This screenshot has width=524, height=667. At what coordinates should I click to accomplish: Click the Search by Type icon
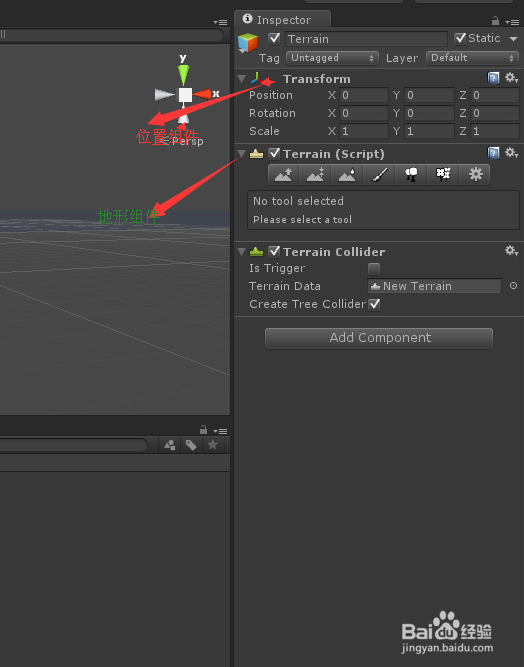(x=170, y=445)
